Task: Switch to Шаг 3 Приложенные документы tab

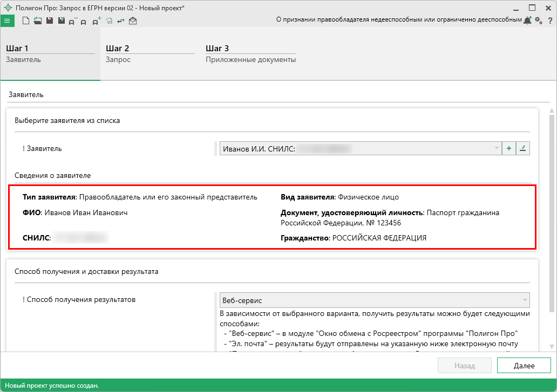Action: coord(250,54)
